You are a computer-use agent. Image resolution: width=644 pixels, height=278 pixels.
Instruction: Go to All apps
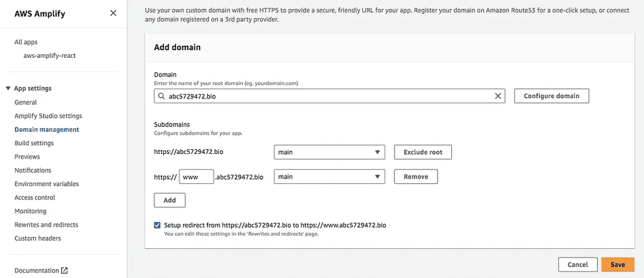click(26, 42)
